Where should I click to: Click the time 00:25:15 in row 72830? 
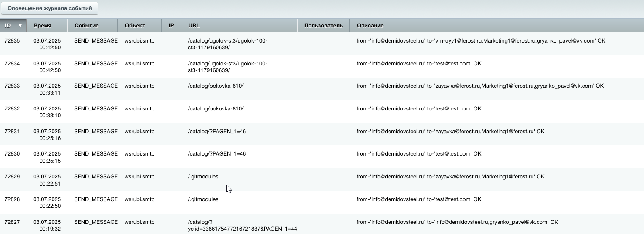coord(50,161)
